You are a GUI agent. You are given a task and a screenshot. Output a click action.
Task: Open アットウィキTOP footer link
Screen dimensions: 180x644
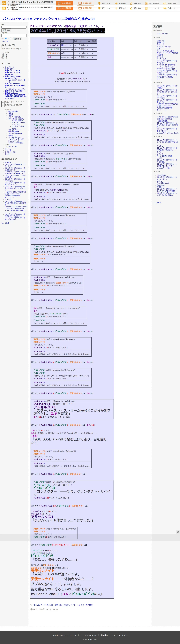[90, 635]
